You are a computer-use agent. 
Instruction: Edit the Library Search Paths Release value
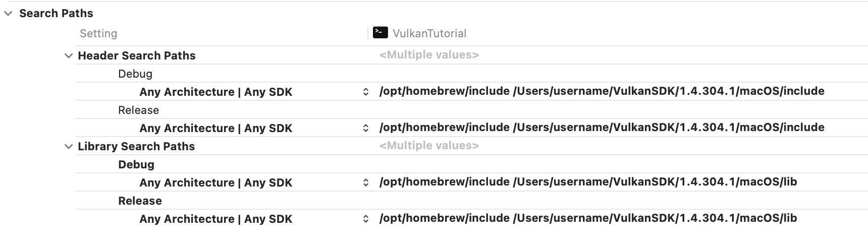[x=588, y=218]
